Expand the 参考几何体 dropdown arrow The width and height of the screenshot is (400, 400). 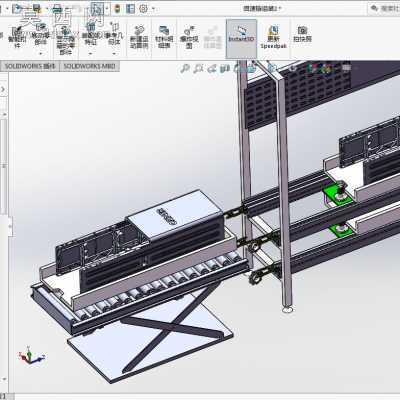tap(114, 53)
